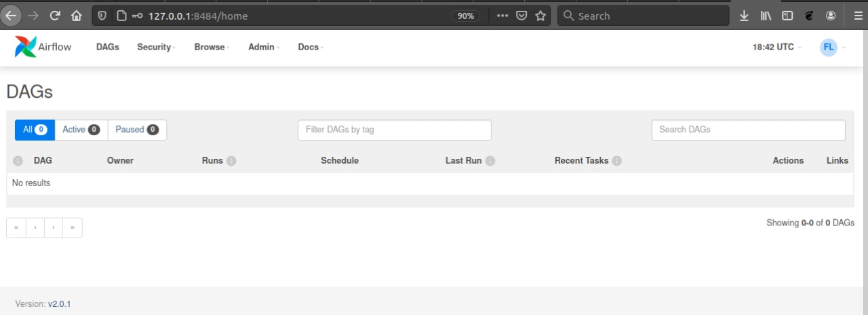
Task: Click info icon left of DAG header
Action: (18, 161)
